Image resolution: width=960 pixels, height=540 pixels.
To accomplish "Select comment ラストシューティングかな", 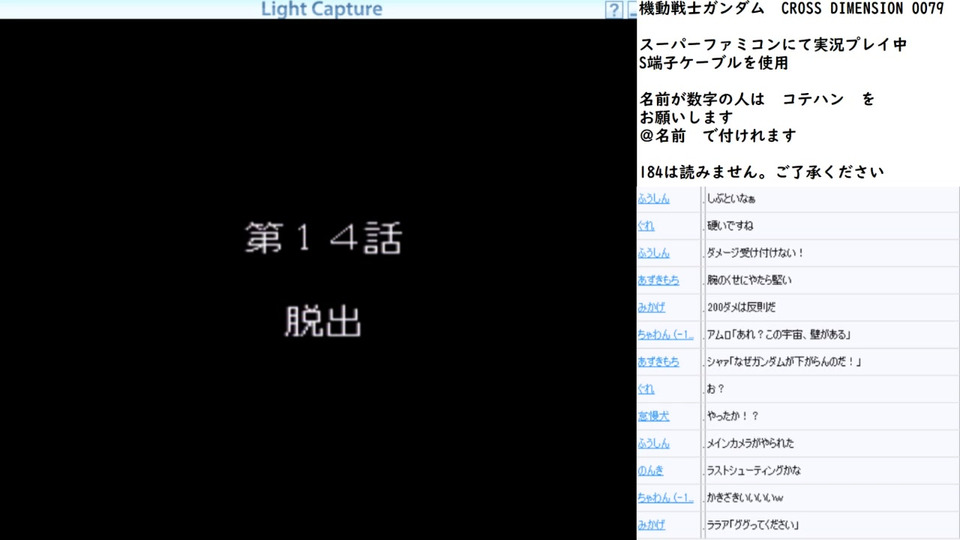I will (x=754, y=471).
